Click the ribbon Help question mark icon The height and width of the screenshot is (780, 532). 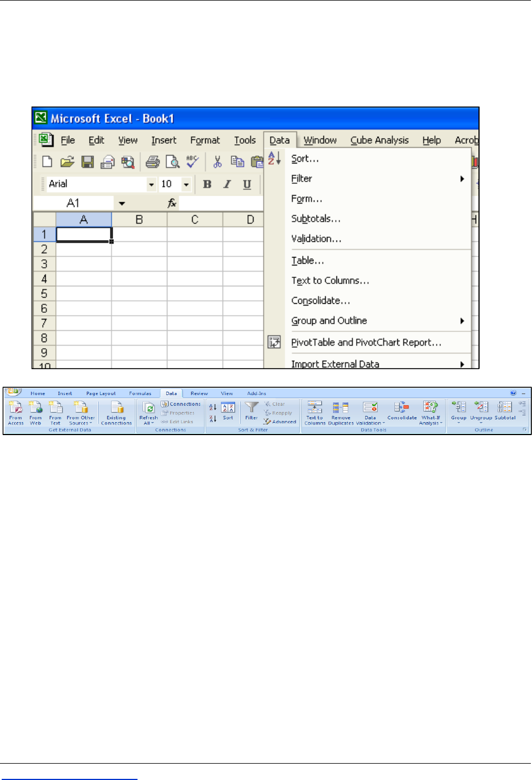point(513,393)
